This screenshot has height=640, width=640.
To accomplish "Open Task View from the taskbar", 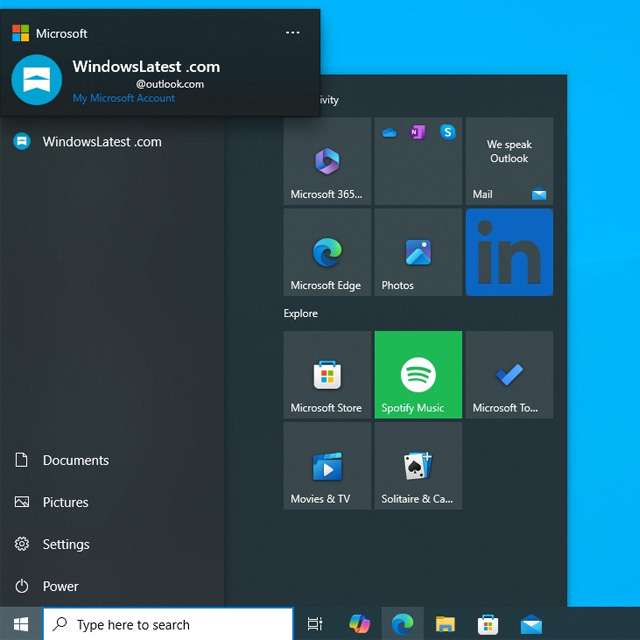I will (315, 624).
